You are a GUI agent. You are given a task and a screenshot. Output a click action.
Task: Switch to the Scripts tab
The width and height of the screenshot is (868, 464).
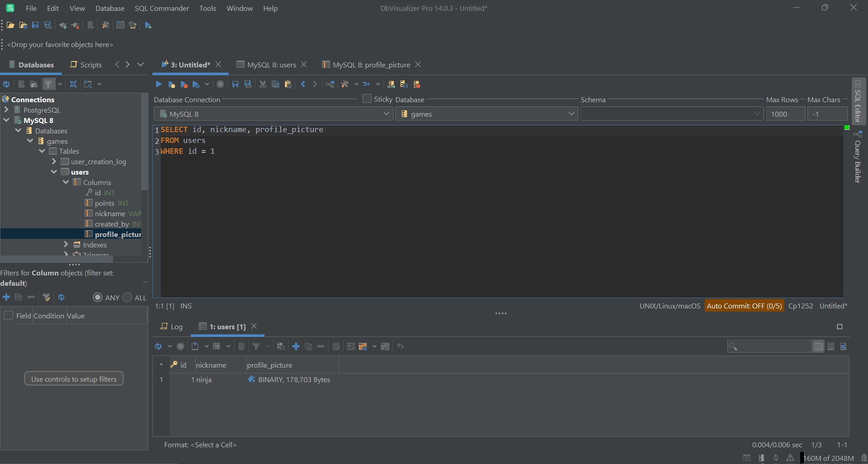90,65
